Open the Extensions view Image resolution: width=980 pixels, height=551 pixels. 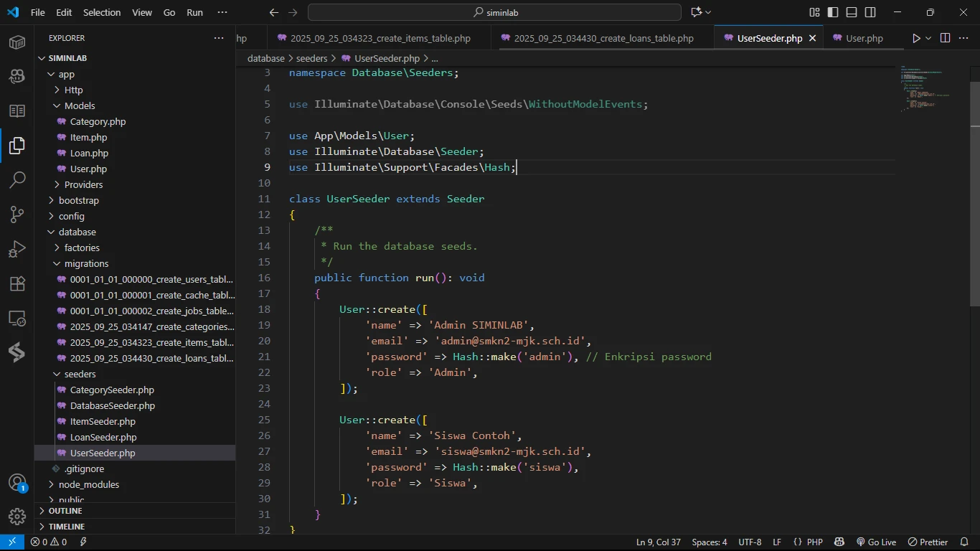(17, 283)
